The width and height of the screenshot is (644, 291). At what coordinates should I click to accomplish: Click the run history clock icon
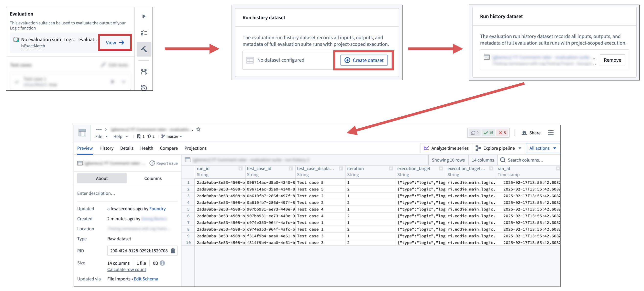tap(144, 88)
